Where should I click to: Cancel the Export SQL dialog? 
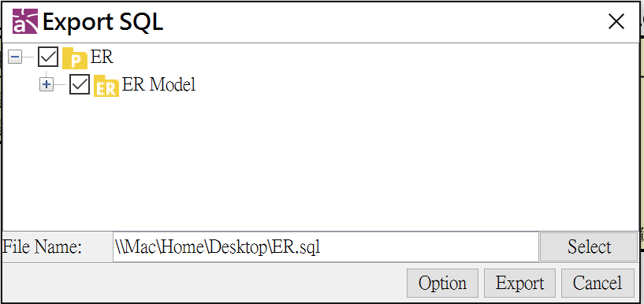[x=597, y=283]
